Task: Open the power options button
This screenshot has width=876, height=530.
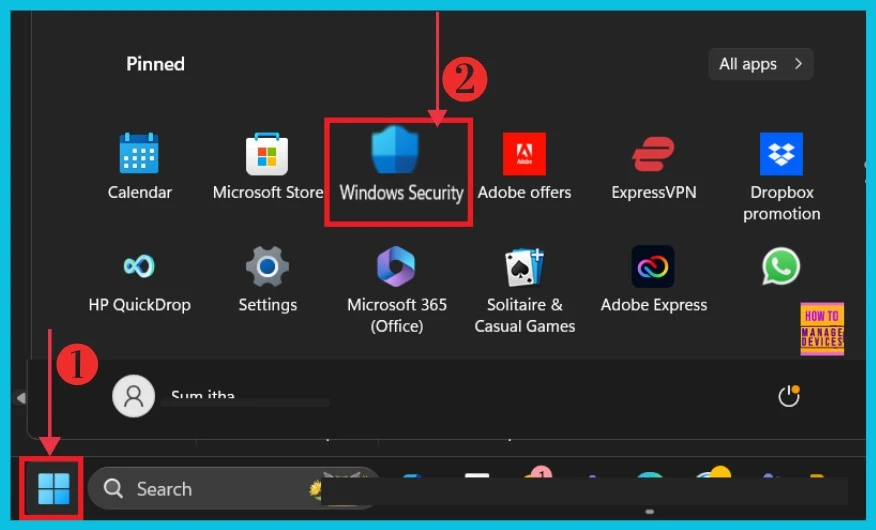Action: (x=789, y=396)
